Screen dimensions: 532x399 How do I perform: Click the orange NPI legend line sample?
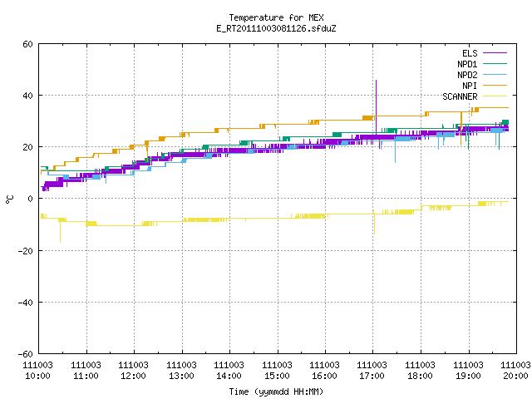[495, 85]
